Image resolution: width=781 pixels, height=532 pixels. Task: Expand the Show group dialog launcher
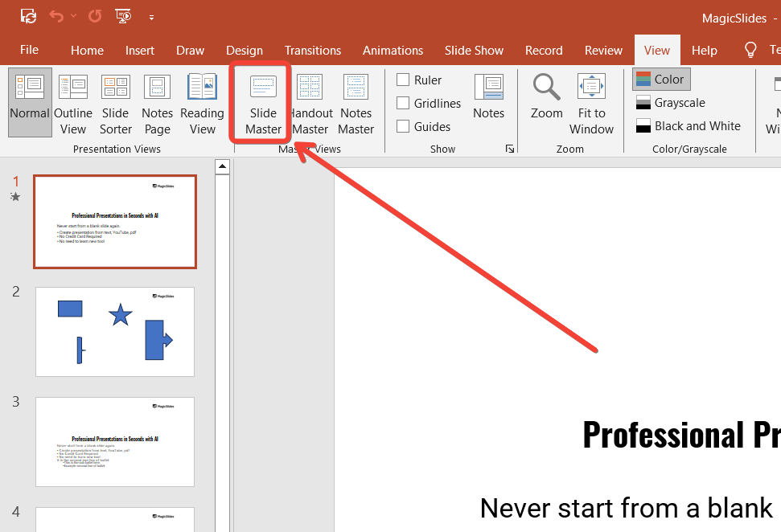click(x=508, y=149)
